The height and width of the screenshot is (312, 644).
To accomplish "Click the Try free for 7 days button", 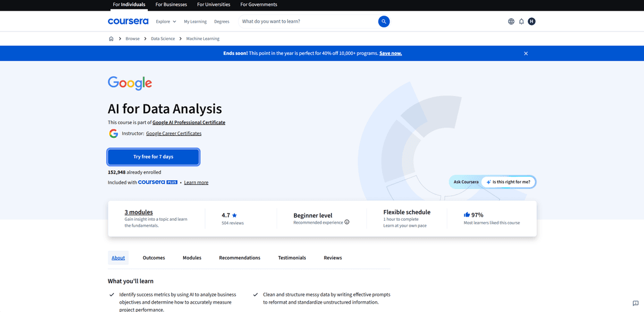I will 153,157.
